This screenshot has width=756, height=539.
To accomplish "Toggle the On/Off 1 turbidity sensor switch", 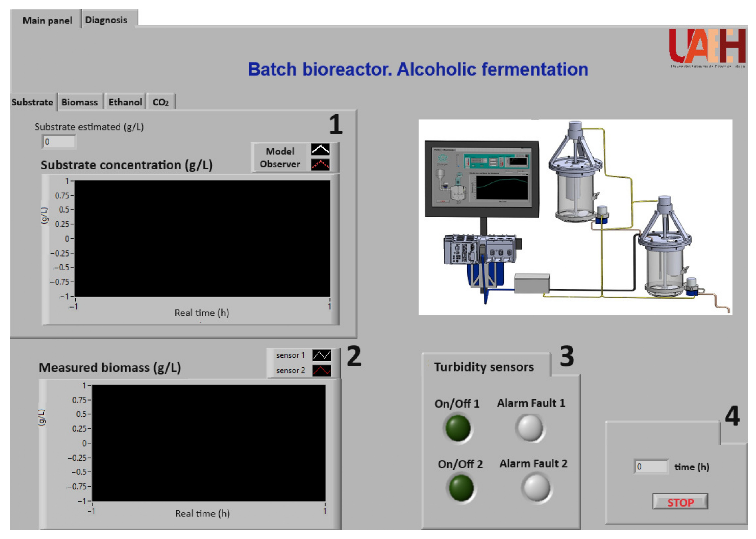I will (458, 428).
